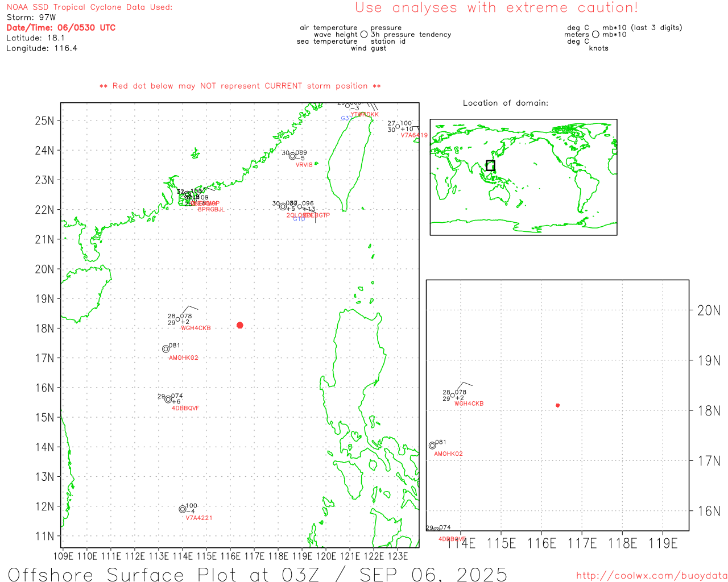728x582 pixels.
Task: Click the 'Date/Time: 06/0530 UTC' line
Action: click(61, 28)
